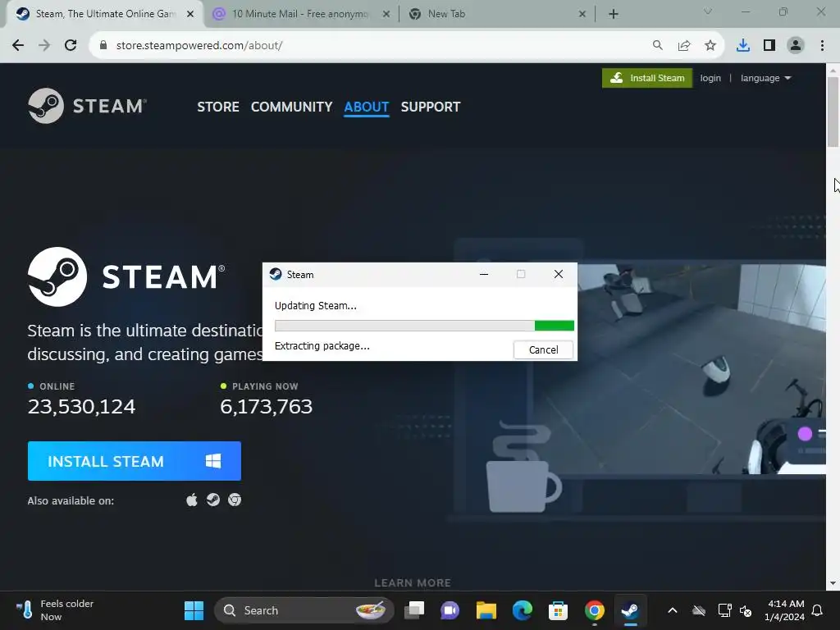Click the SteamOS availability icon
This screenshot has height=630, width=840.
[213, 500]
